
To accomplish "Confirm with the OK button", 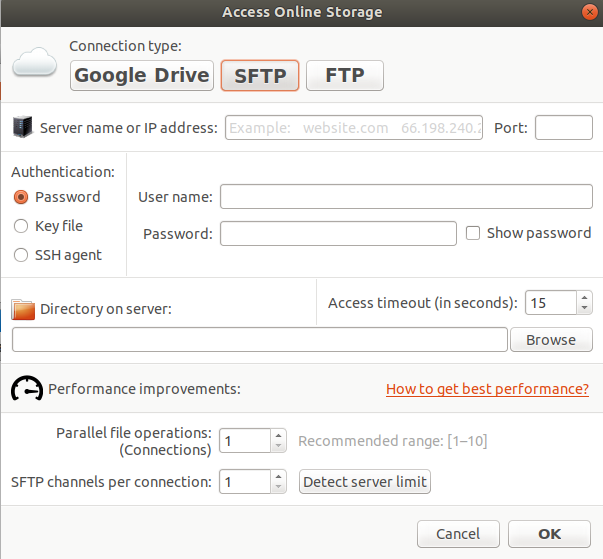I will [x=549, y=534].
